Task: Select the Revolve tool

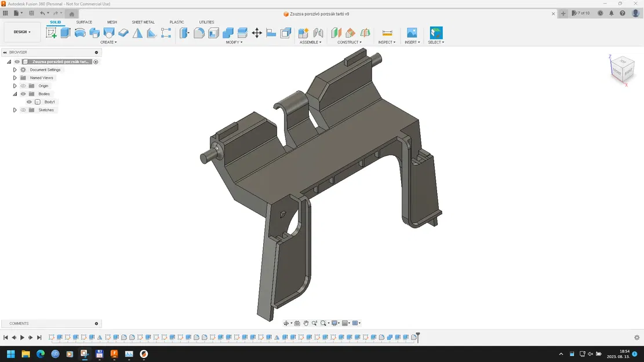Action: [81, 33]
